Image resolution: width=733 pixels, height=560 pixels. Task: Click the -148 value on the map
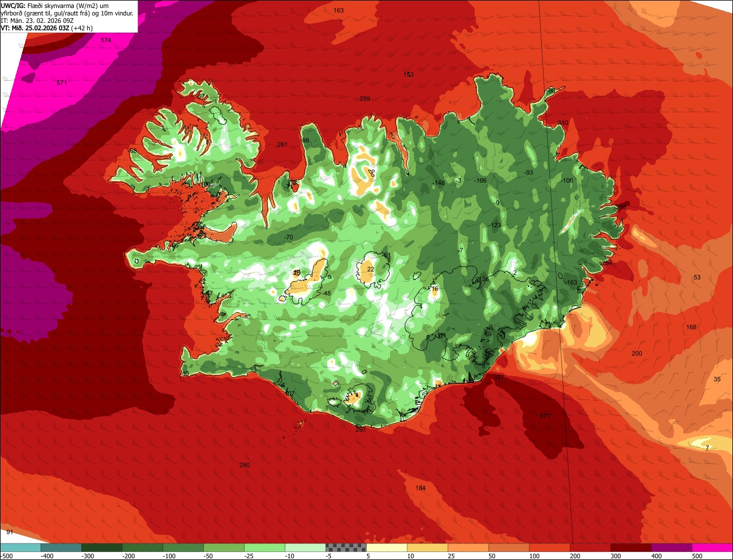pos(438,183)
